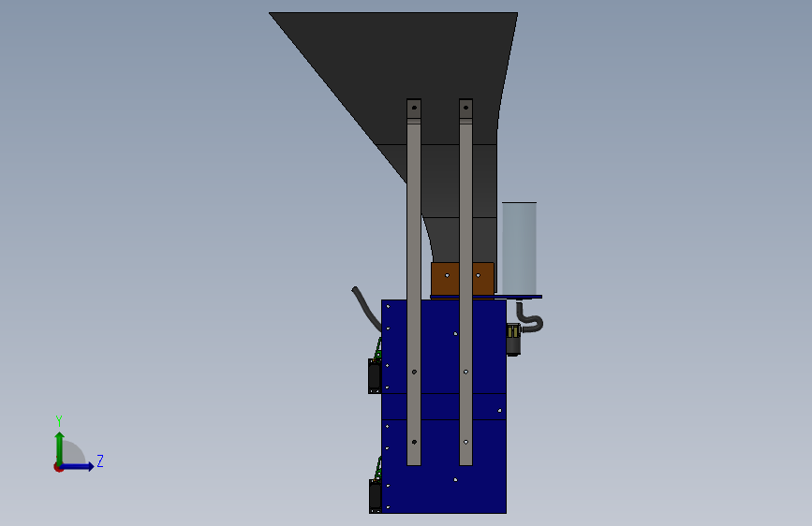Click the green Y axis arrow of the triad
This screenshot has width=812, height=526.
coord(60,447)
